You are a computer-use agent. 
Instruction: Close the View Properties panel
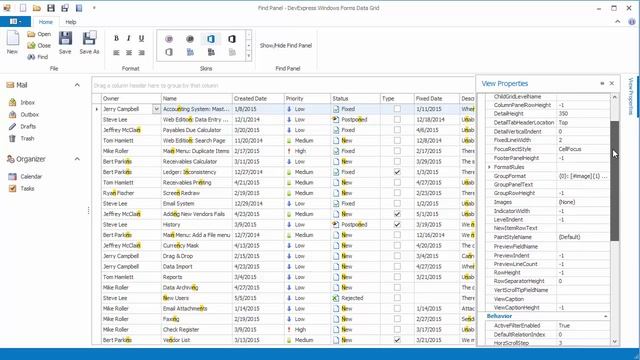612,83
